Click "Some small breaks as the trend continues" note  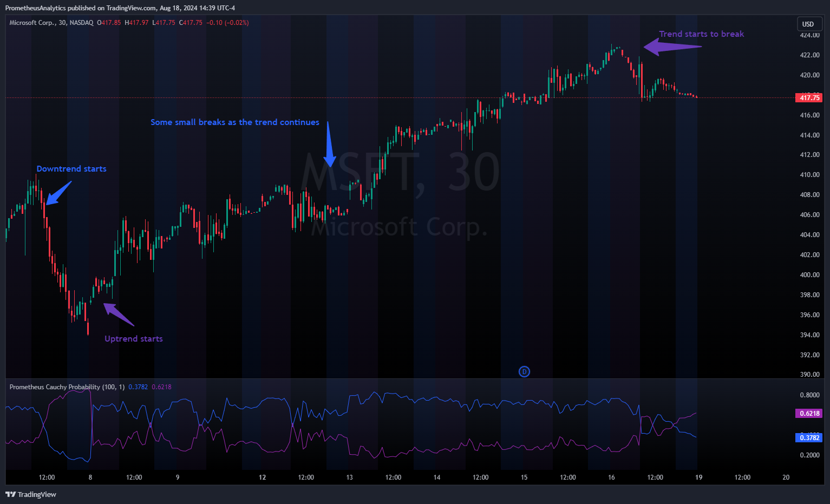235,122
